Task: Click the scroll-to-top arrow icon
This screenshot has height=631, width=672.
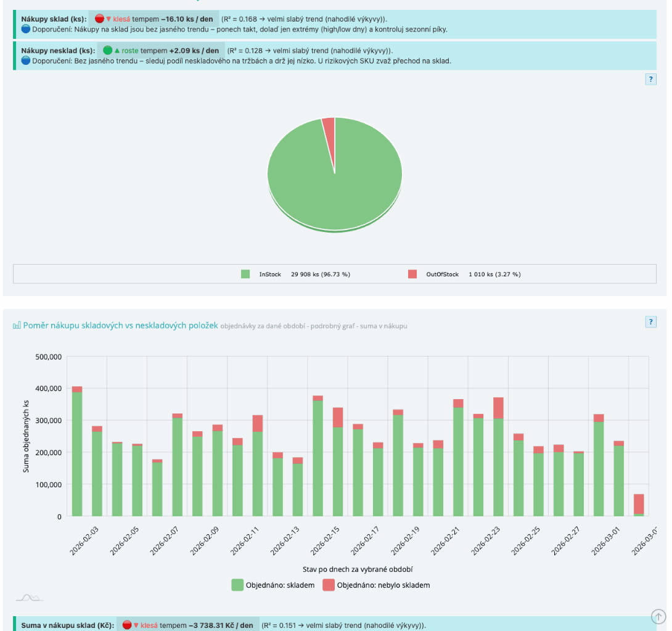Action: pos(658,616)
